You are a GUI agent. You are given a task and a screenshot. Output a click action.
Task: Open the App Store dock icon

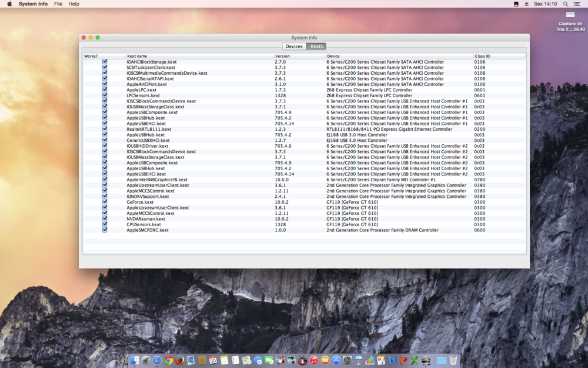(336, 360)
